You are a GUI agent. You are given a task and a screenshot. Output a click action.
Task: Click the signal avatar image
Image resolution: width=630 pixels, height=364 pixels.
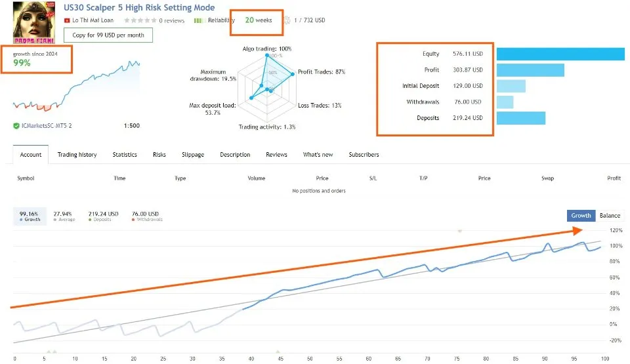click(34, 22)
